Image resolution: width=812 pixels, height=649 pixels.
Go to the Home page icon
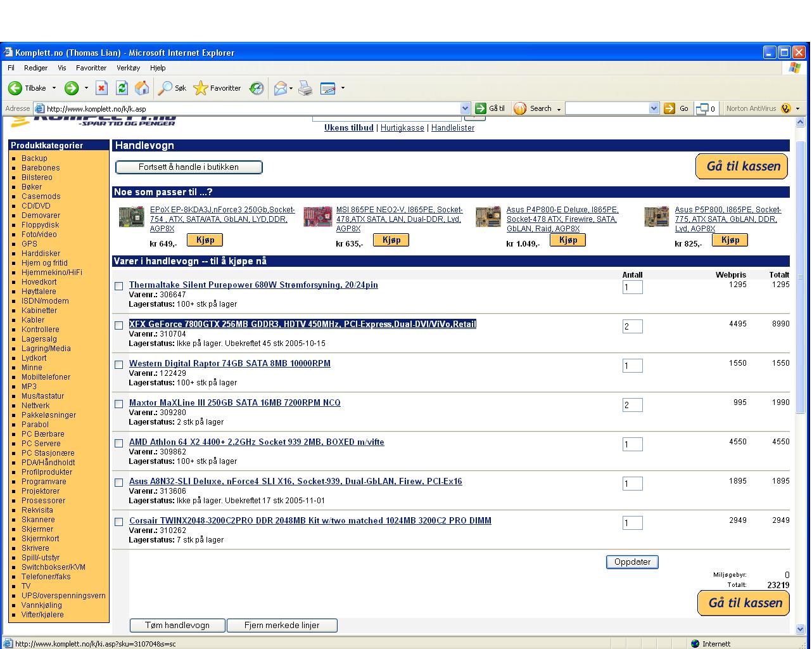pyautogui.click(x=143, y=88)
